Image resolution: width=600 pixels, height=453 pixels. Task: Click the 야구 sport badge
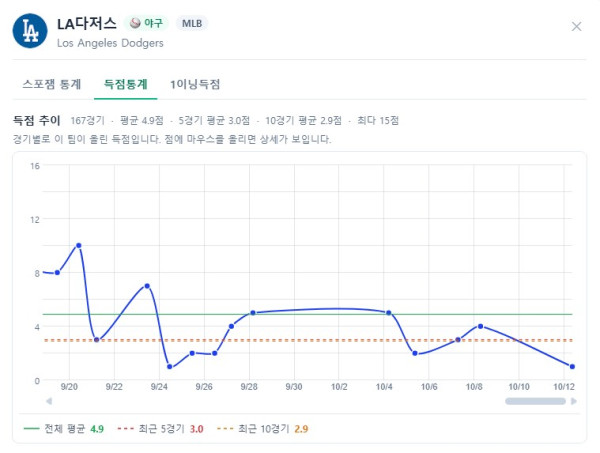(x=146, y=23)
